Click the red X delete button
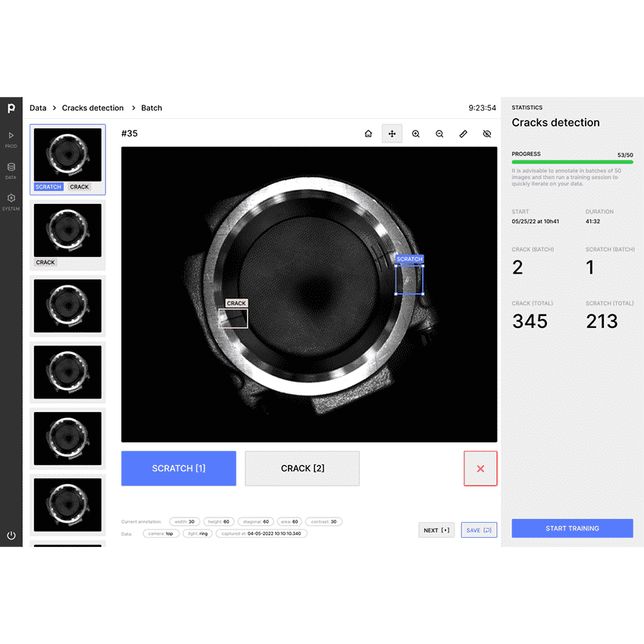 [480, 468]
